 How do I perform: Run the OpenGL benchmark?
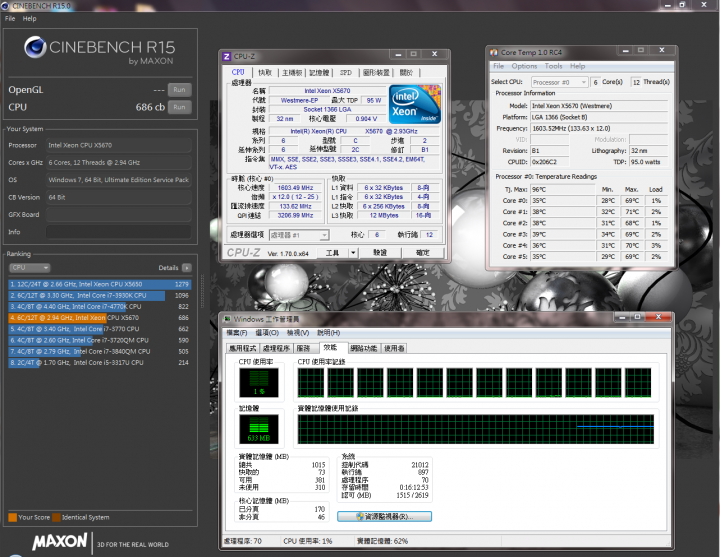point(179,90)
